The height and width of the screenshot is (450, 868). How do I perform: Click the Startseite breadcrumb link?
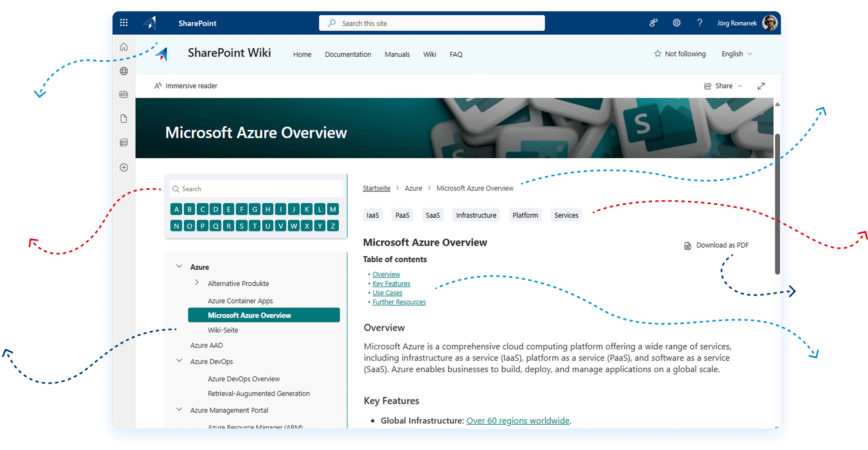point(376,188)
